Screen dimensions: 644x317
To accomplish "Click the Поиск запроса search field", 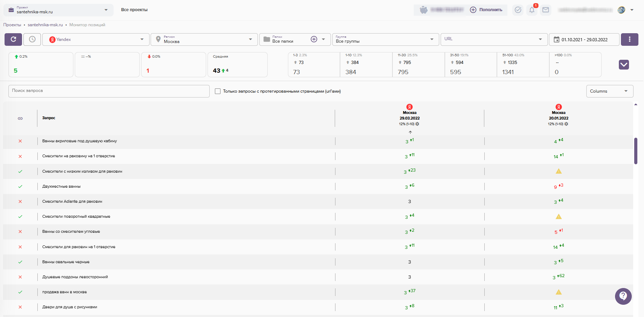I will (109, 91).
